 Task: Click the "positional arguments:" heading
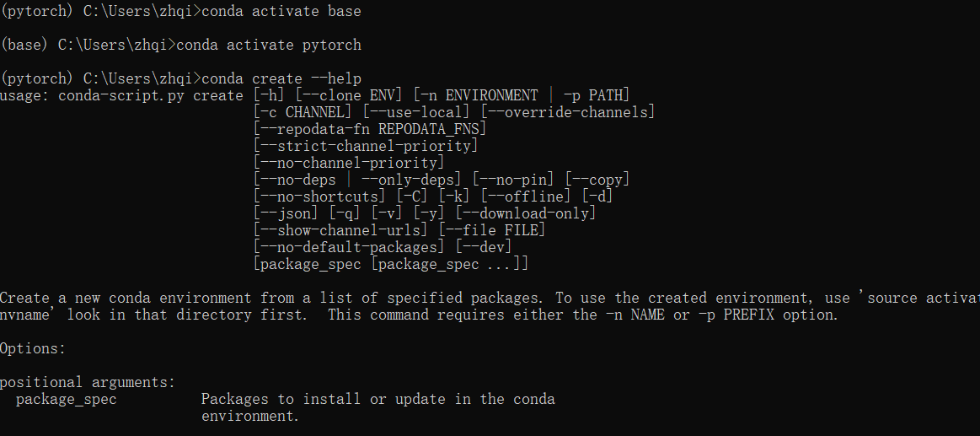coord(83,382)
